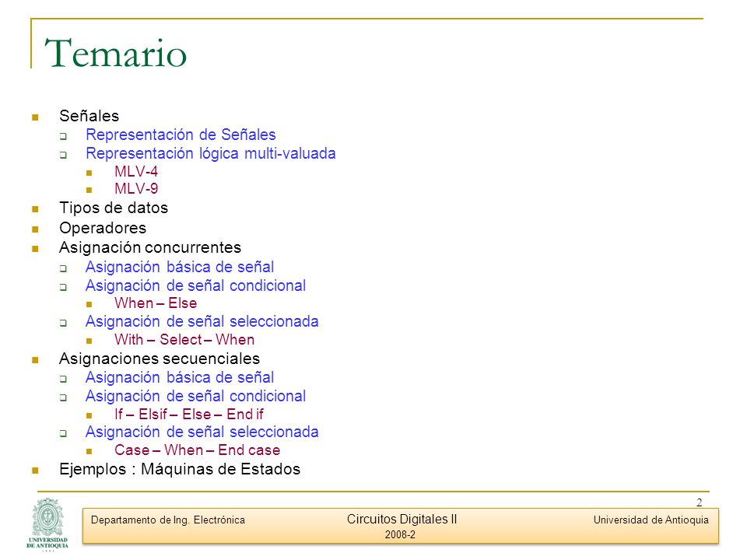Screen dimensions: 747x560
Task: Select the 'Asignación concurrentes' heading
Action: pos(150,247)
